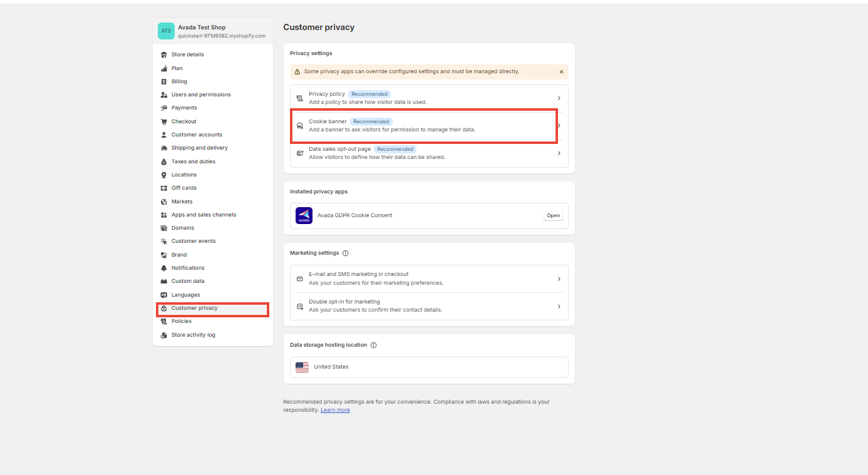868x475 pixels.
Task: Open Cookie banner setting
Action: 429,126
